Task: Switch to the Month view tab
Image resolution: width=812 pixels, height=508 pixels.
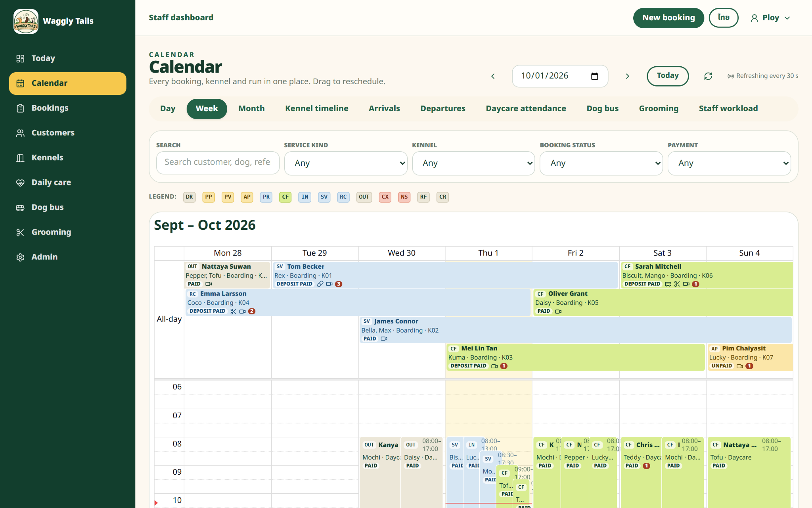Action: pyautogui.click(x=251, y=109)
